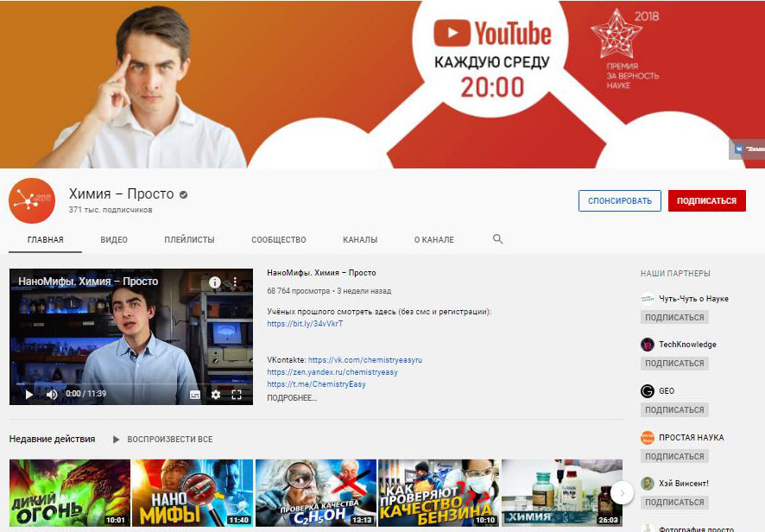Click the Химия – Просто channel avatar

point(32,201)
